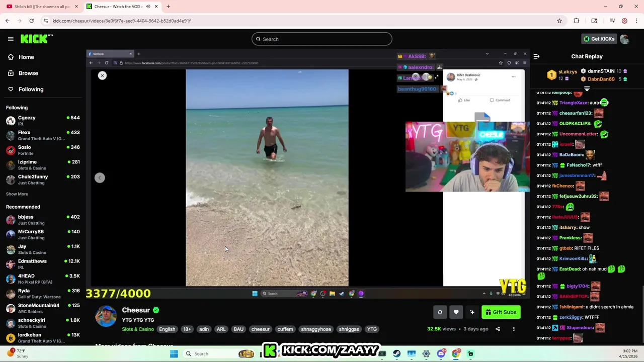The image size is (644, 362).
Task: Open the three-dot video options menu
Action: 514,329
